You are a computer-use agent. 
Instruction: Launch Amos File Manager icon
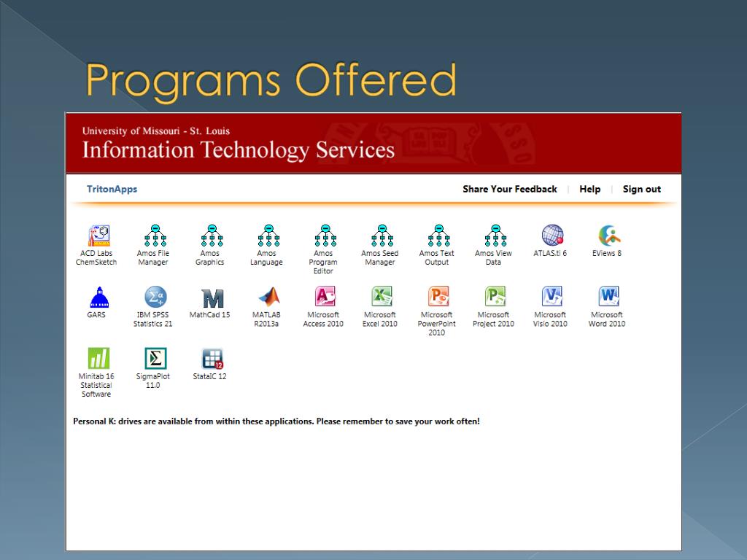click(155, 236)
